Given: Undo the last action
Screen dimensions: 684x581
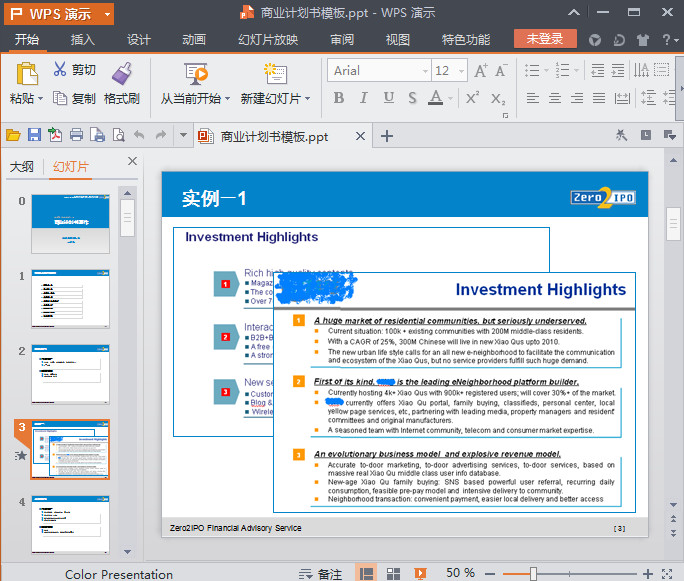Looking at the screenshot, I should click(139, 135).
